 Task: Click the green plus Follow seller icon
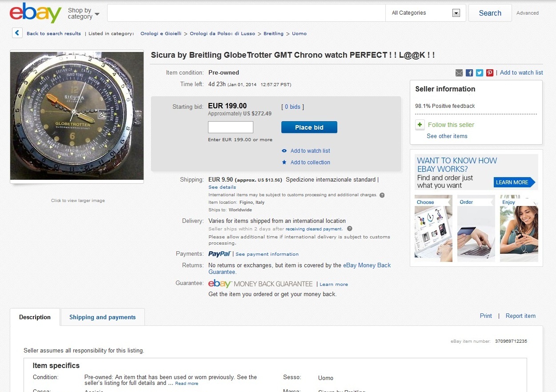coord(420,125)
